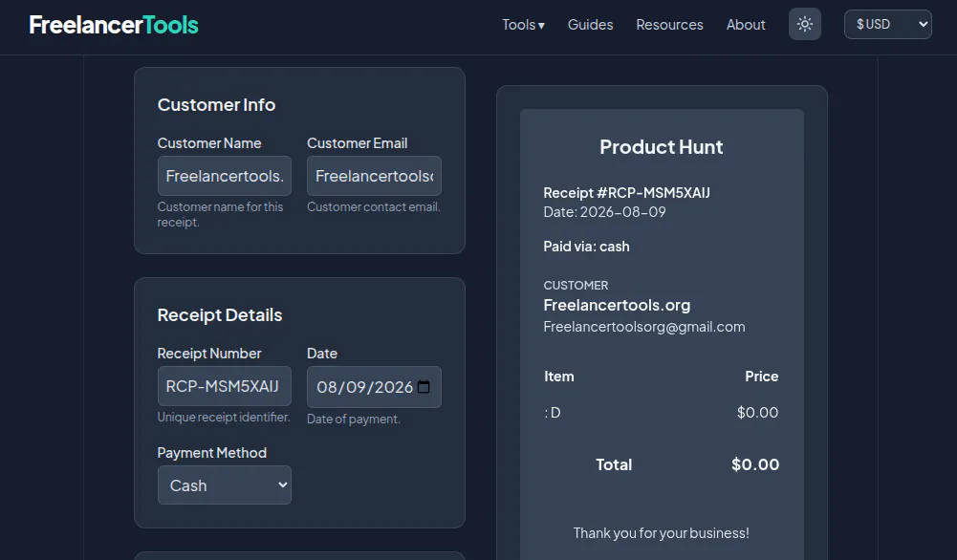Viewport: 957px width, 560px height.
Task: Click the Freelancertoolsorg@gmail.com email in preview
Action: 644,327
